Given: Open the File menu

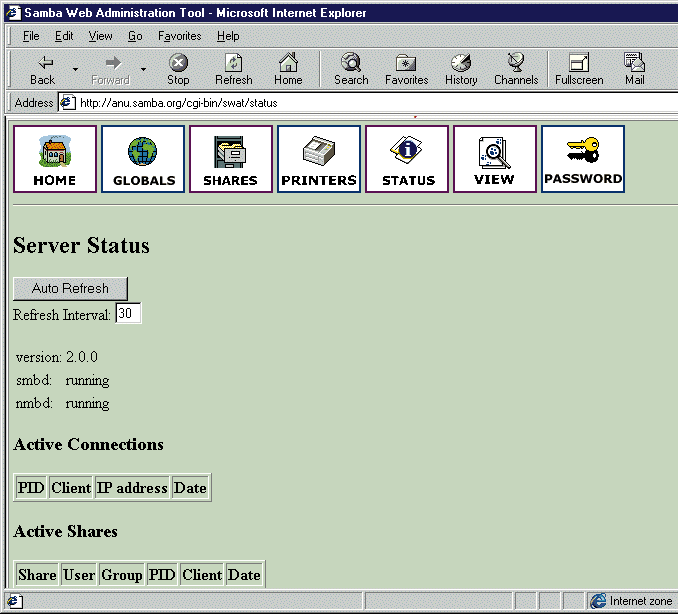Looking at the screenshot, I should (31, 36).
